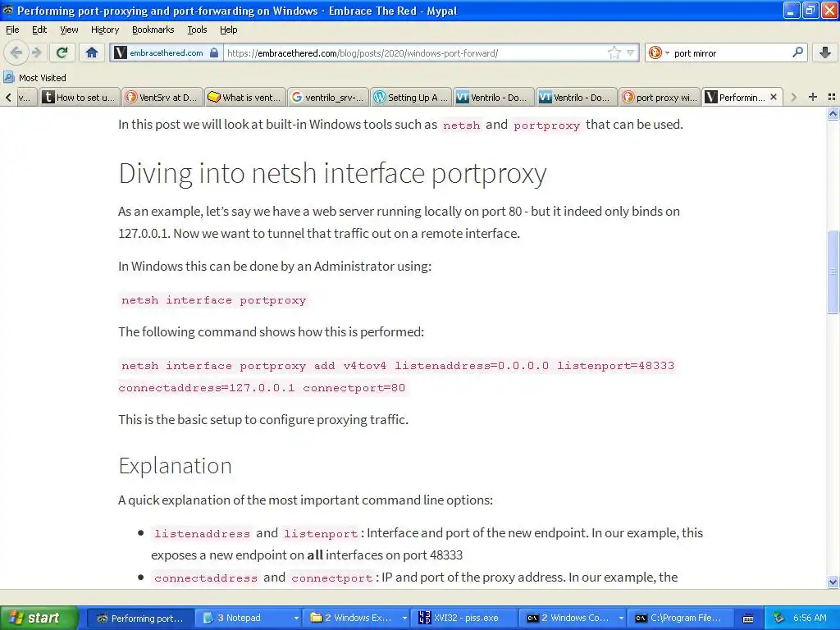
Task: Open the downloads arrow button
Action: pos(825,52)
